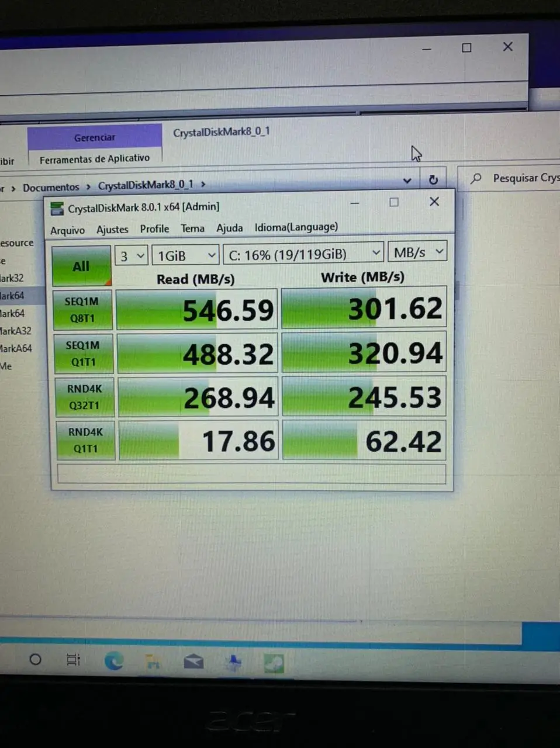This screenshot has height=748, width=560.
Task: Maximize the CrystalDiskMark window
Action: tap(394, 202)
